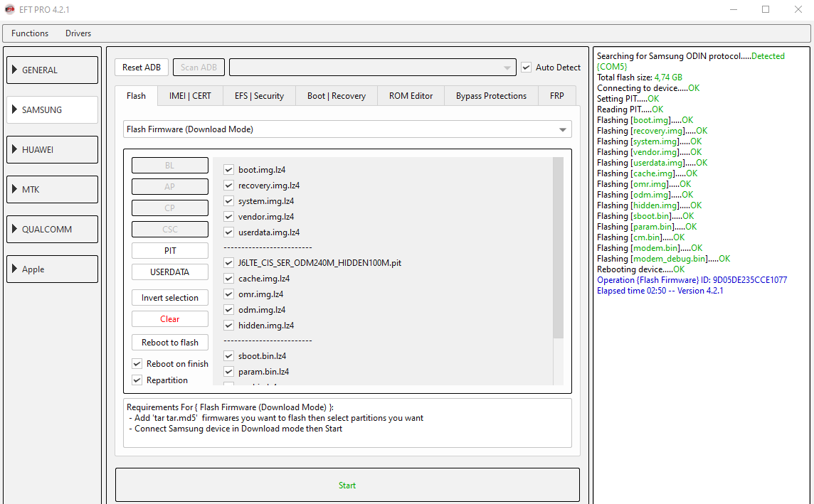
Task: Uncheck vendor.img.lz4 partition
Action: (228, 216)
